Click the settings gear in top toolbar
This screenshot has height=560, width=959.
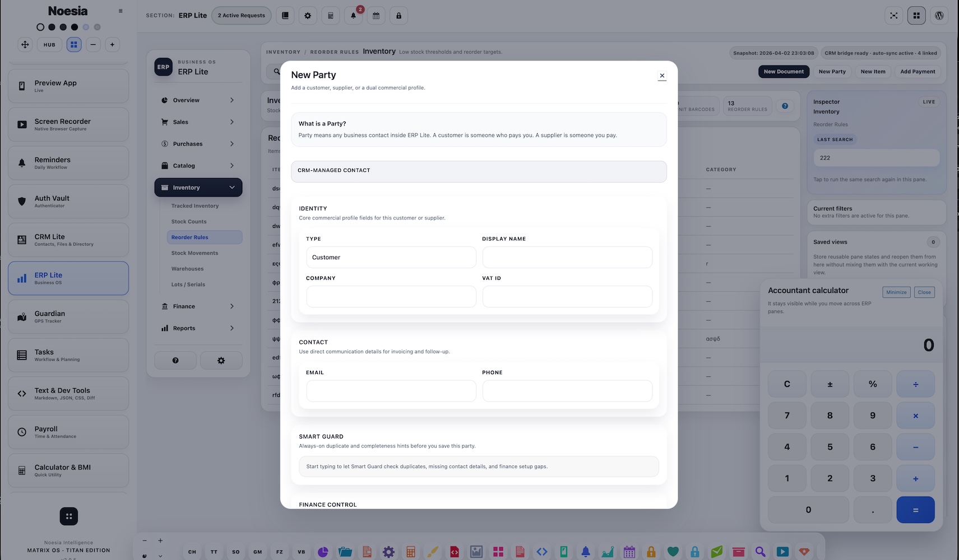[308, 16]
